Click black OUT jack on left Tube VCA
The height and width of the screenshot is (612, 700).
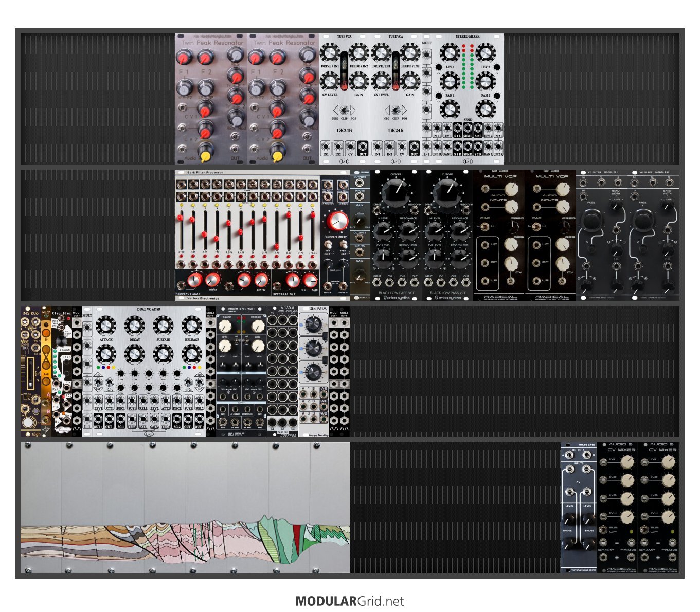[363, 147]
